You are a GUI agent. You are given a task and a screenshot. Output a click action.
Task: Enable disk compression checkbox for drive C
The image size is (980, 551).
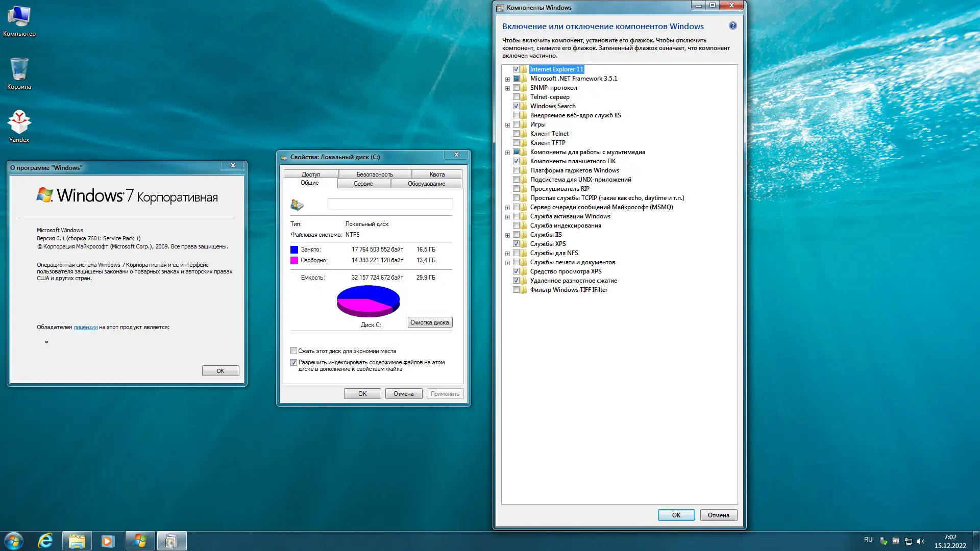tap(293, 351)
